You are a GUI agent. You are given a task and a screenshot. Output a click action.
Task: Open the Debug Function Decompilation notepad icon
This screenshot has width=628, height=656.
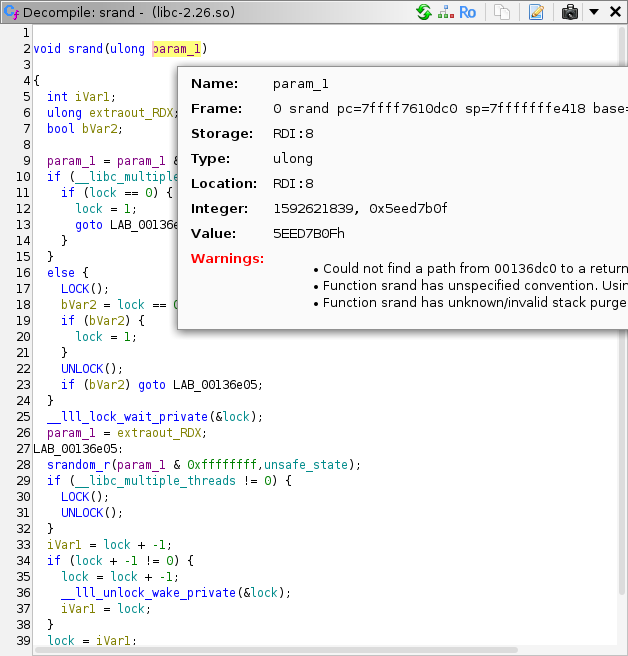pos(536,12)
